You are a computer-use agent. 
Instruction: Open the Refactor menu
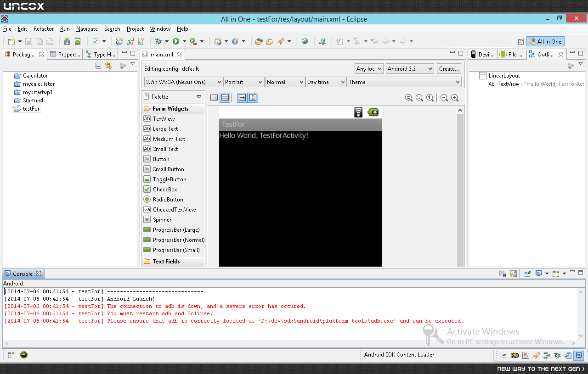44,29
